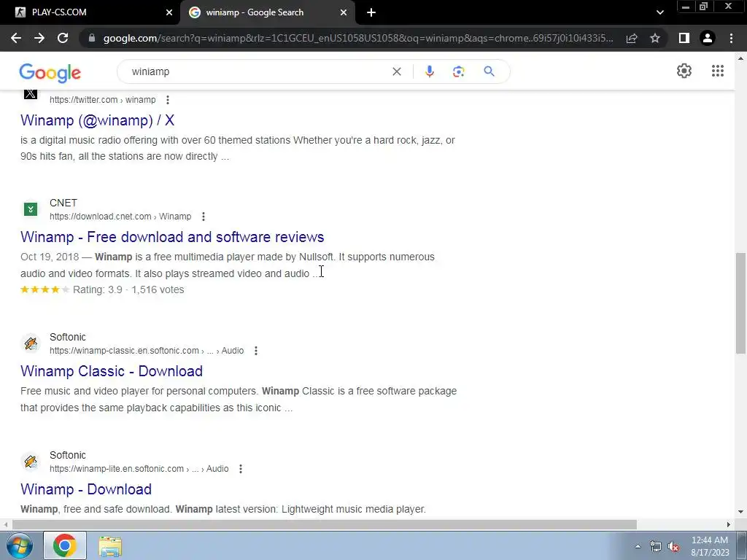The height and width of the screenshot is (560, 747).
Task: Share this page icon in address bar
Action: 632,38
